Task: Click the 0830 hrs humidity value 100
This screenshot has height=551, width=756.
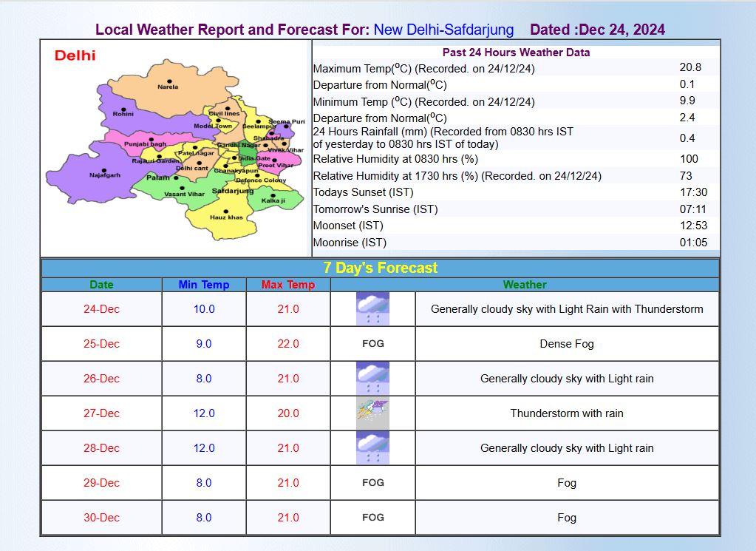Action: 689,159
